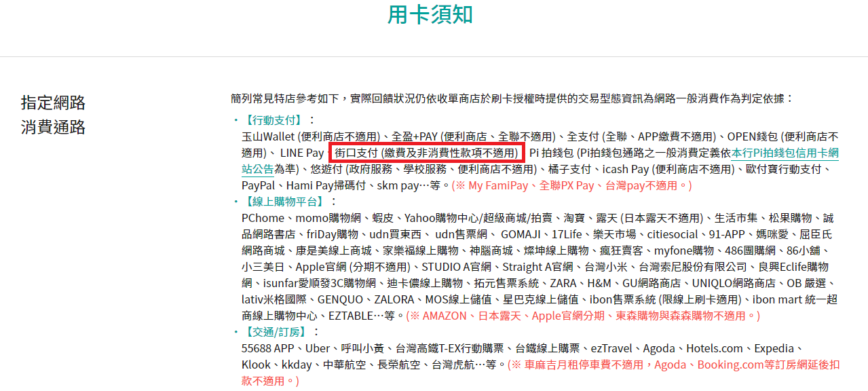Click the citiesocial text

click(673, 234)
